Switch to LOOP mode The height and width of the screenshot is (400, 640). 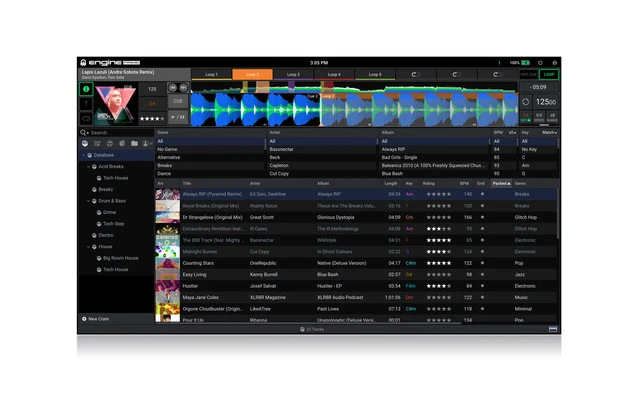point(549,75)
